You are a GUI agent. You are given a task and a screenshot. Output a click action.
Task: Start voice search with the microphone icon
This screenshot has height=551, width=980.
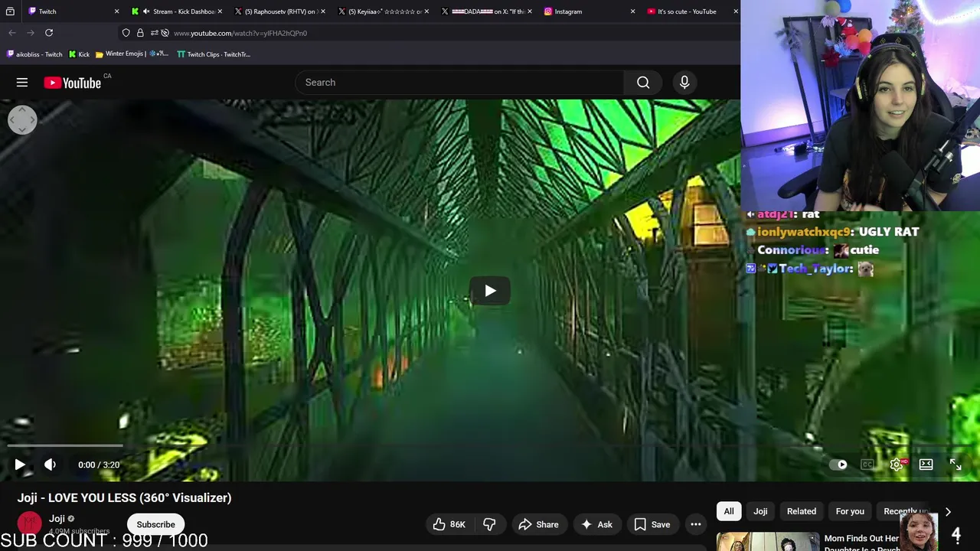click(684, 83)
